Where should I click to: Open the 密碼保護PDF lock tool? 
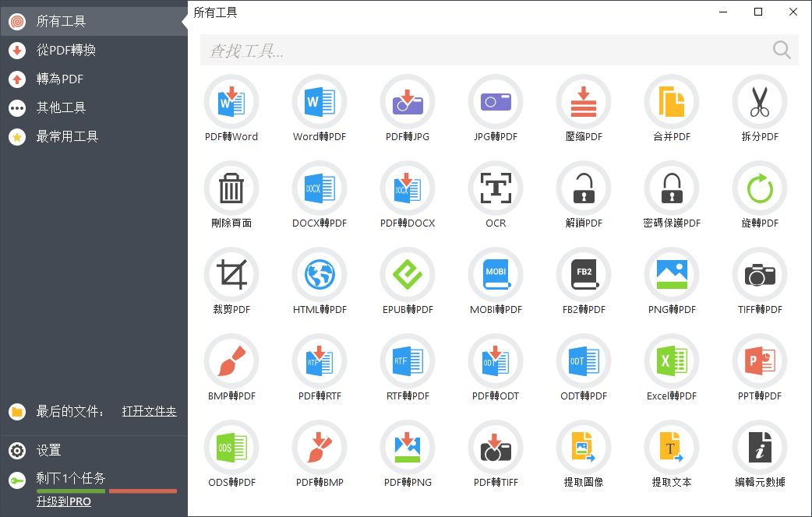[x=671, y=188]
